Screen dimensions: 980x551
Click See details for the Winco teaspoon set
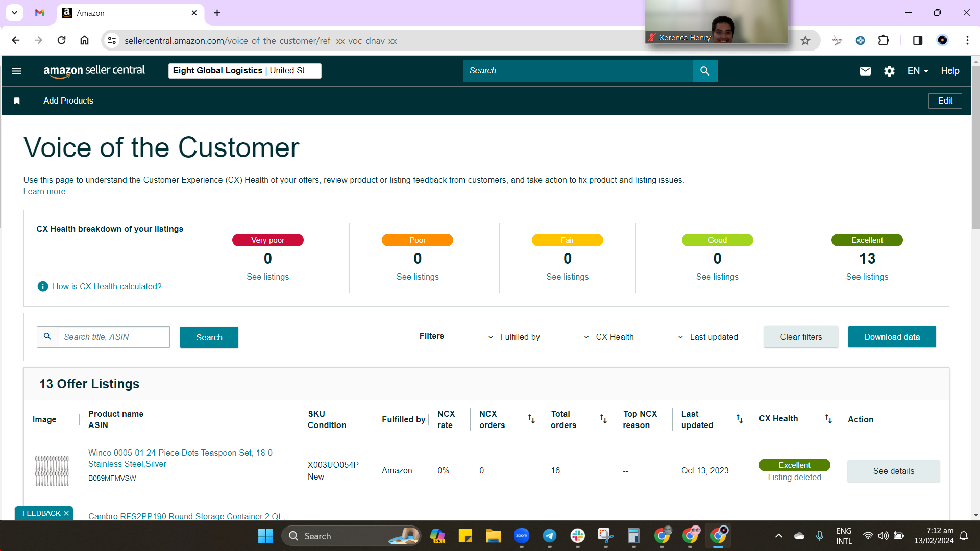[893, 471]
